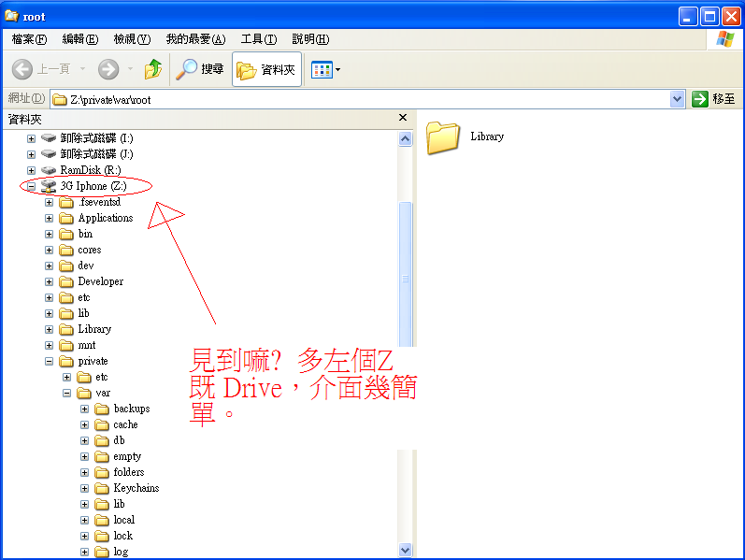Collapse the private folder node
This screenshot has height=560, width=745.
(50, 361)
